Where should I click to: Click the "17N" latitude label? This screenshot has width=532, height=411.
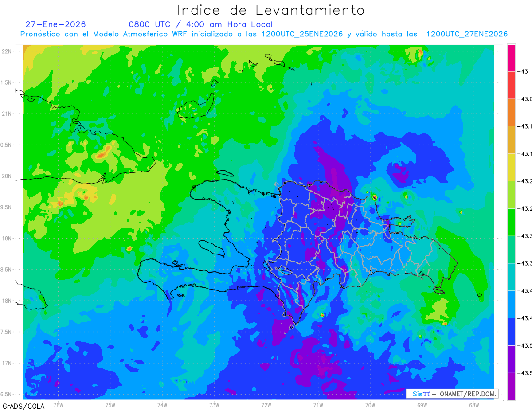click(x=6, y=363)
